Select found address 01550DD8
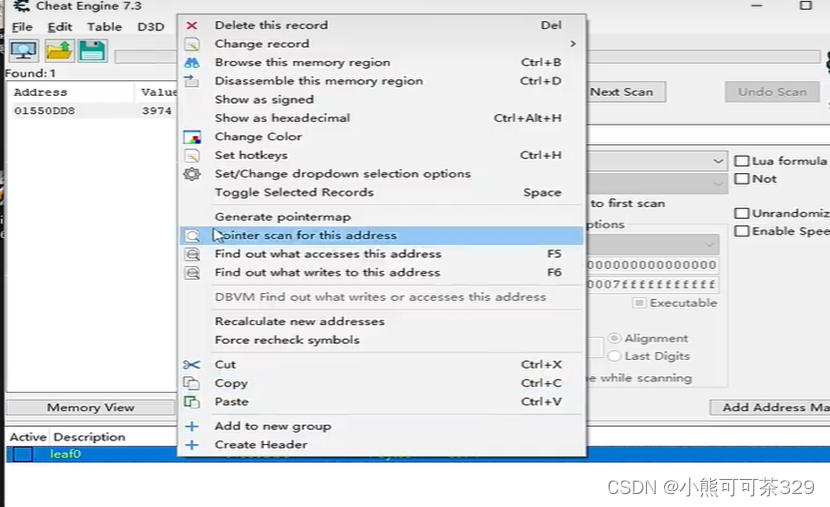The width and height of the screenshot is (830, 507). pyautogui.click(x=44, y=111)
